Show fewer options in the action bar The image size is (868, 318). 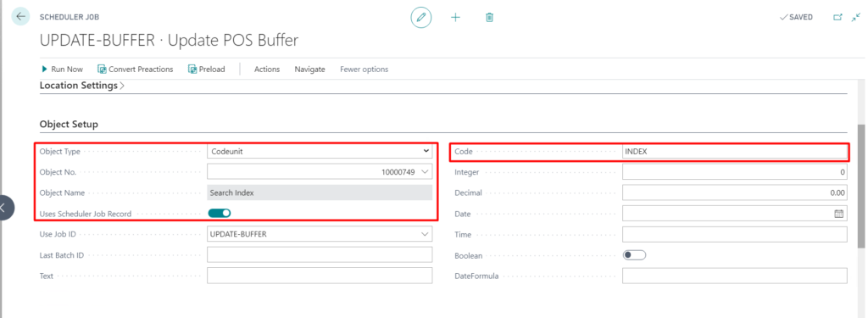tap(364, 70)
